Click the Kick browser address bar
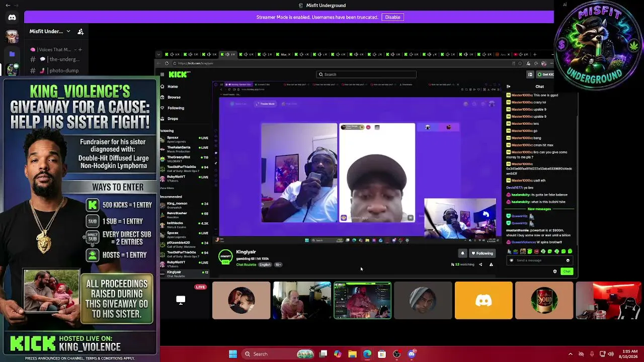The width and height of the screenshot is (644, 362). point(342,63)
